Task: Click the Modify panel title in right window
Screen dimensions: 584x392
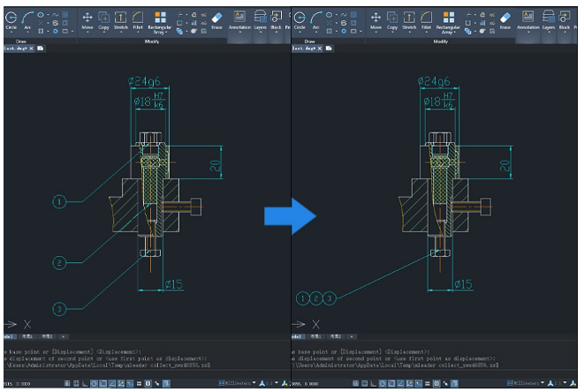Action: pyautogui.click(x=440, y=41)
